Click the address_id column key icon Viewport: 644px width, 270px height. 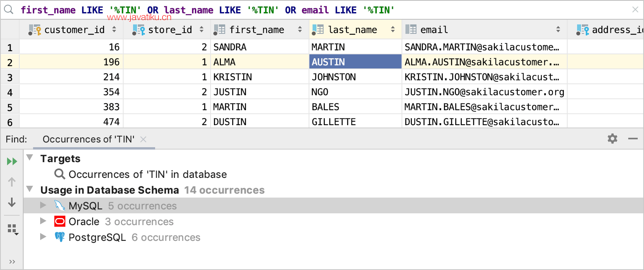coord(583,30)
